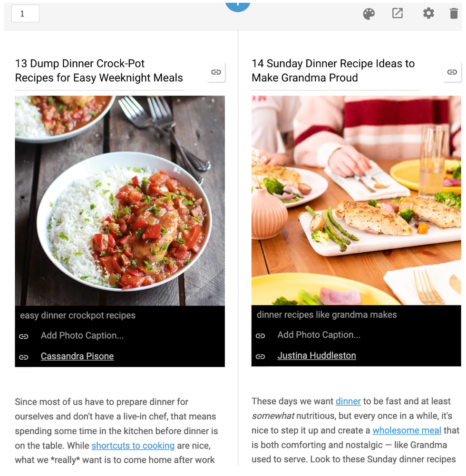
Task: Follow the wholesome meal link
Action: pos(407,430)
